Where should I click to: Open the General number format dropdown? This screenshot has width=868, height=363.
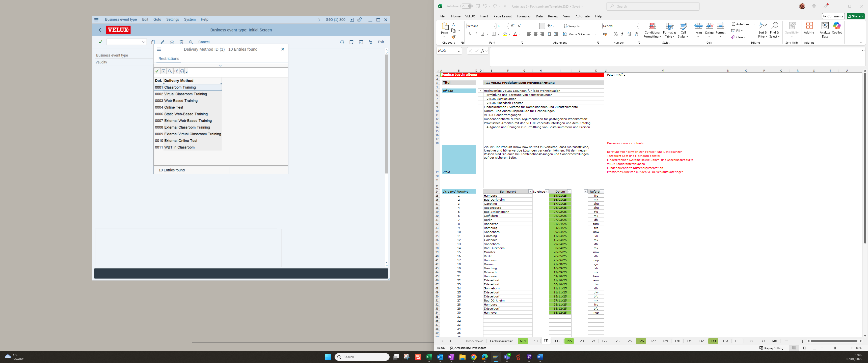(637, 26)
